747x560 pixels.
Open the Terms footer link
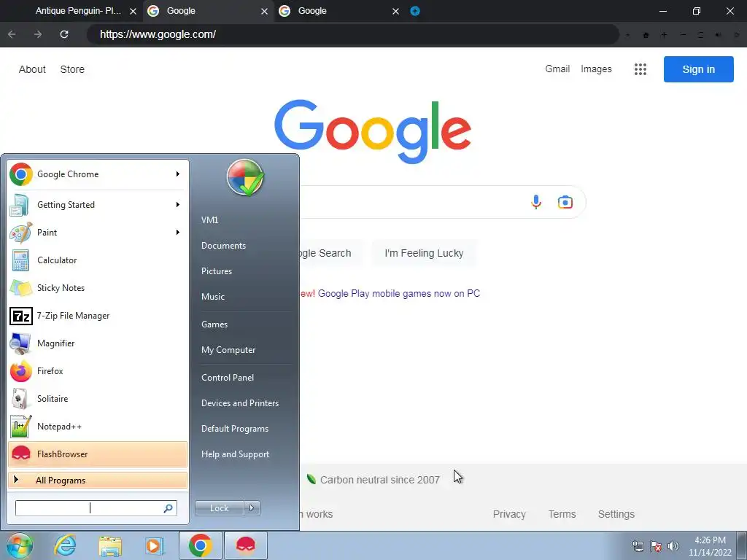point(562,514)
